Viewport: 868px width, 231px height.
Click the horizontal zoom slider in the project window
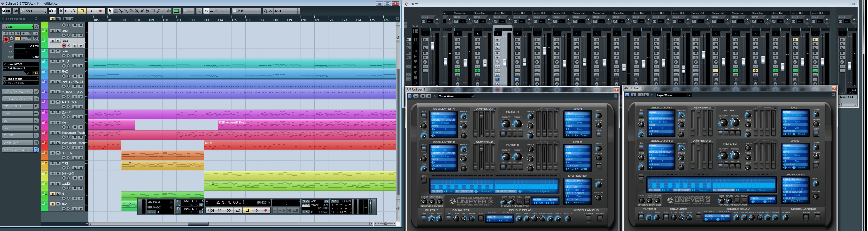385,223
